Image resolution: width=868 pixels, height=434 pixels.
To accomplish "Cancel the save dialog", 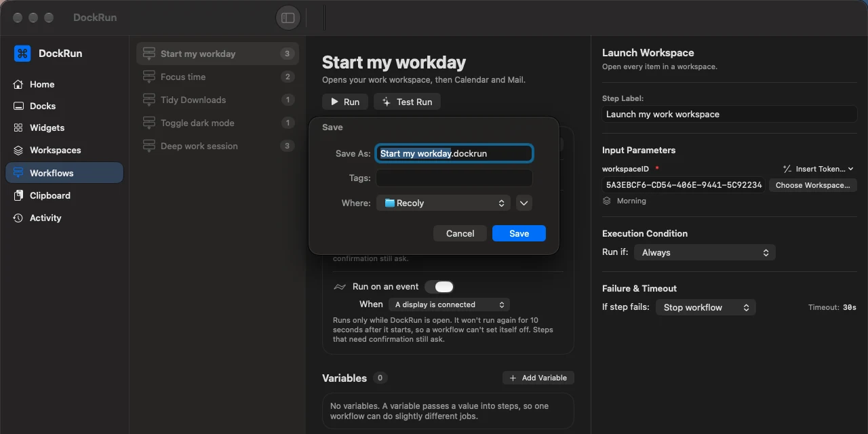I will coord(460,233).
